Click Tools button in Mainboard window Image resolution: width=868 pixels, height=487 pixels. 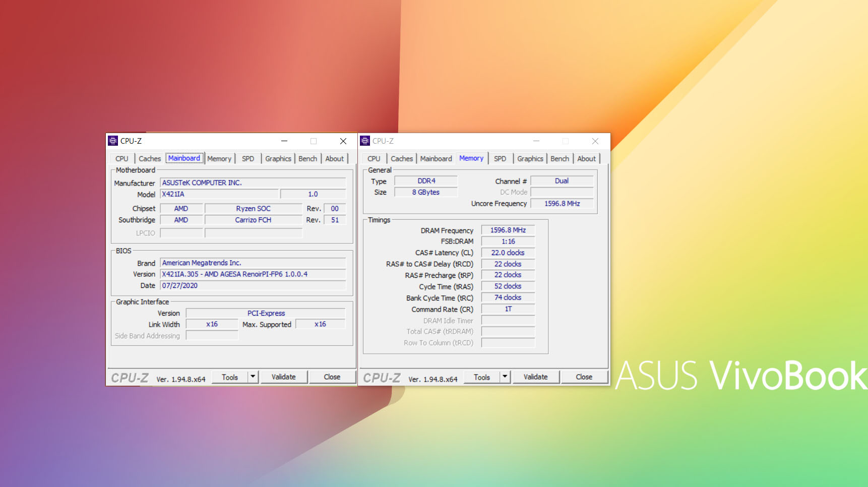(230, 377)
